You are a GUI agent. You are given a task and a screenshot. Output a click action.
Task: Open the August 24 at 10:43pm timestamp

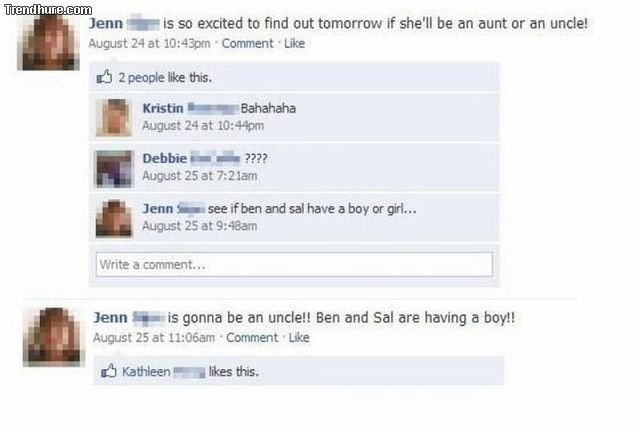click(149, 43)
